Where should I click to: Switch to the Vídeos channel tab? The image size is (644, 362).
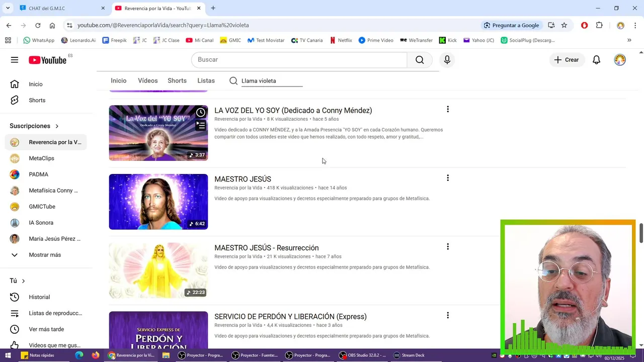(x=148, y=81)
